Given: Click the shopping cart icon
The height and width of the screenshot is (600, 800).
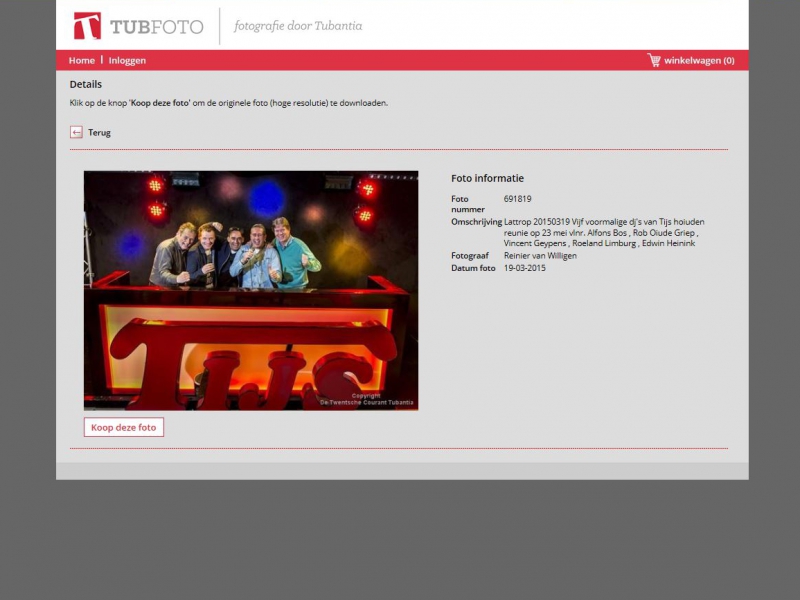Looking at the screenshot, I should [x=654, y=60].
